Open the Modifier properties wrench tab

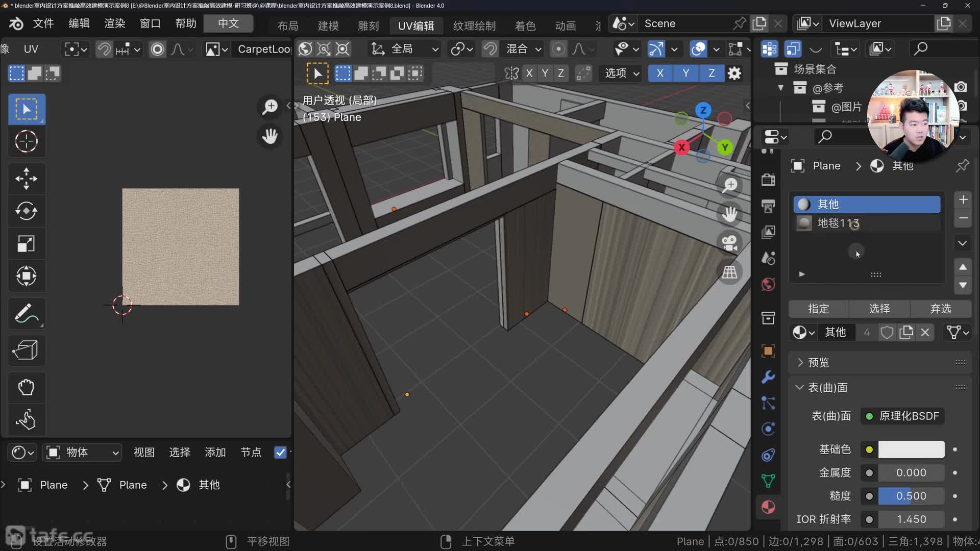coord(768,377)
